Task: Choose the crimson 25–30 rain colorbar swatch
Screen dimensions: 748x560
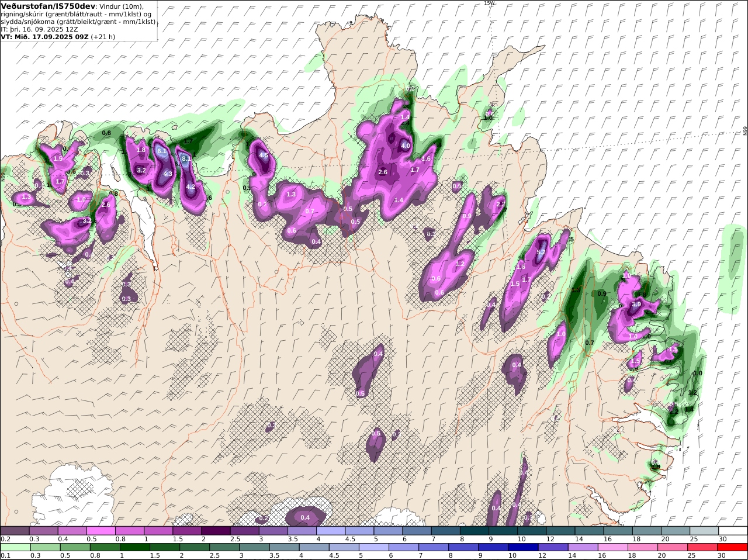Action: [703, 547]
